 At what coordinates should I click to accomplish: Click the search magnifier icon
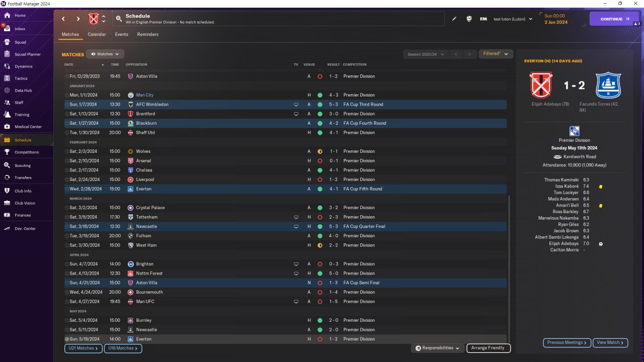(119, 19)
